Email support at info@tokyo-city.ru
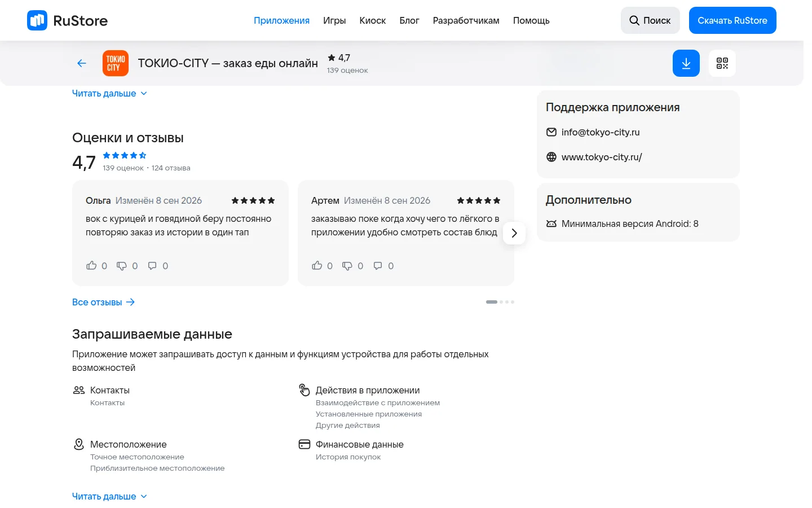Image resolution: width=812 pixels, height=508 pixels. [601, 132]
